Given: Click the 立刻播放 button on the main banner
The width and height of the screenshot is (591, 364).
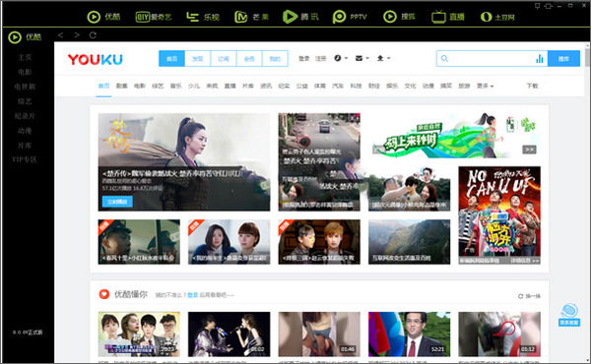Looking at the screenshot, I should pos(117,202).
